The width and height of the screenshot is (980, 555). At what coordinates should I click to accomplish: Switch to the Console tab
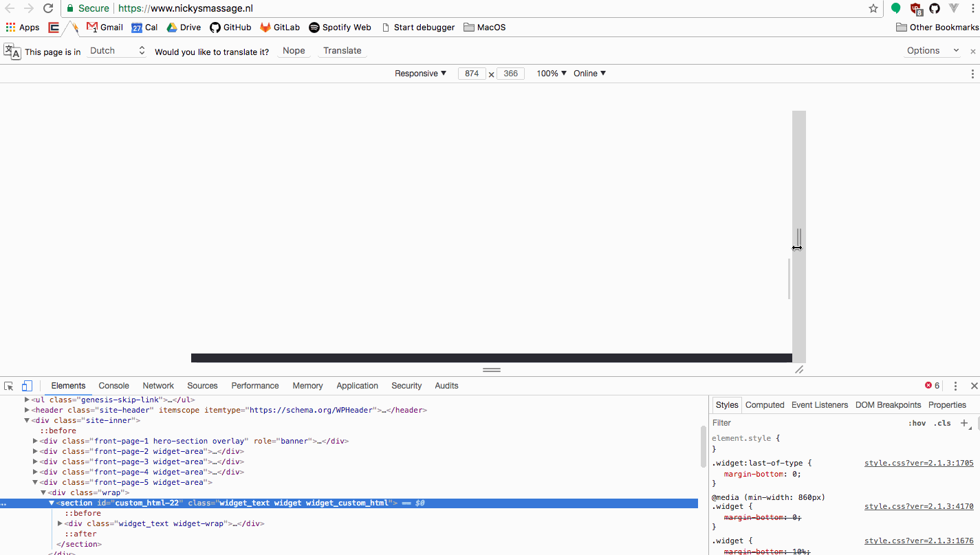(113, 386)
